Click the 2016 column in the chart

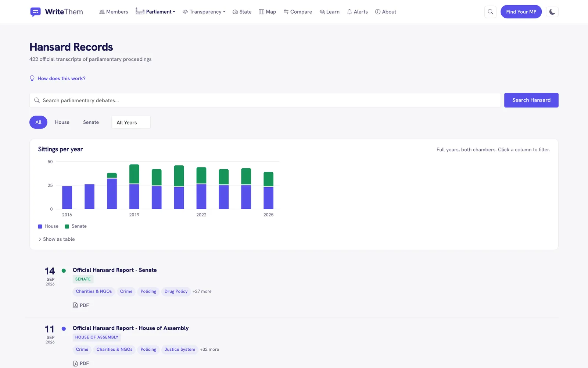coord(67,197)
